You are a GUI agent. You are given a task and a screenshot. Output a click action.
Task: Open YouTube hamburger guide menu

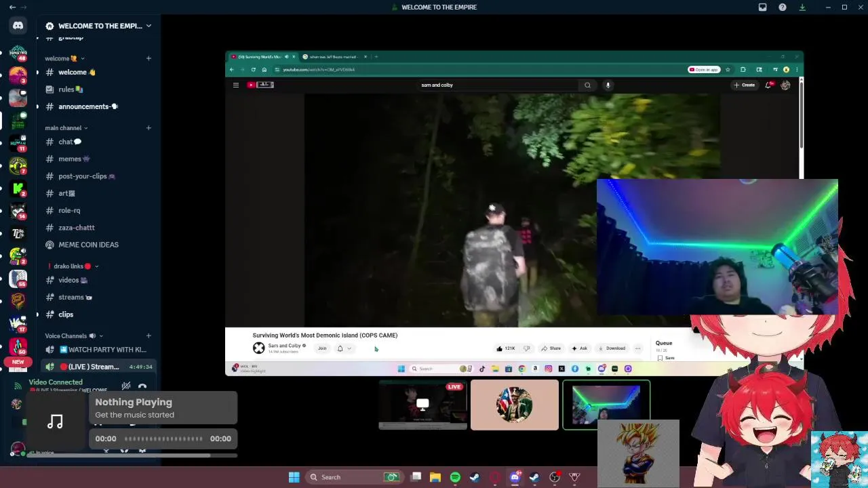pyautogui.click(x=236, y=85)
